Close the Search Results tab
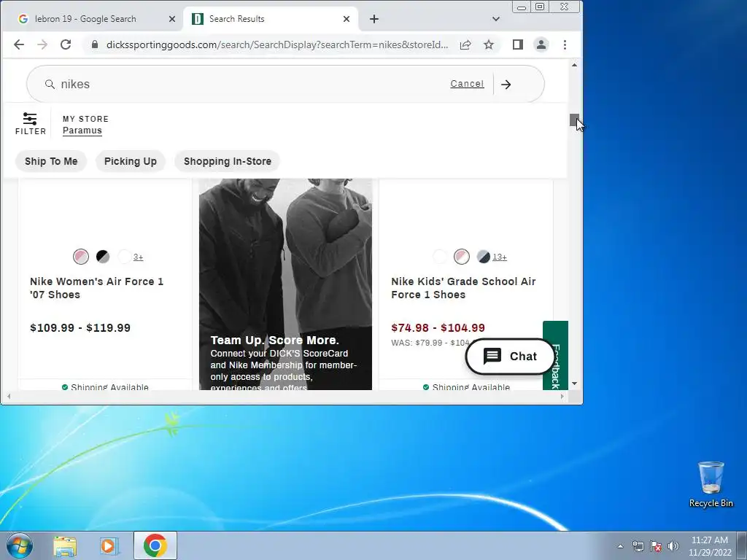Screen dimensions: 747x560 347,19
